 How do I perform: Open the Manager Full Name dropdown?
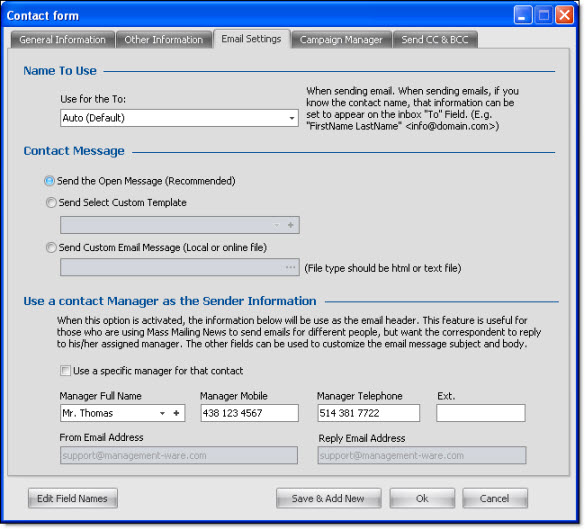coord(162,413)
